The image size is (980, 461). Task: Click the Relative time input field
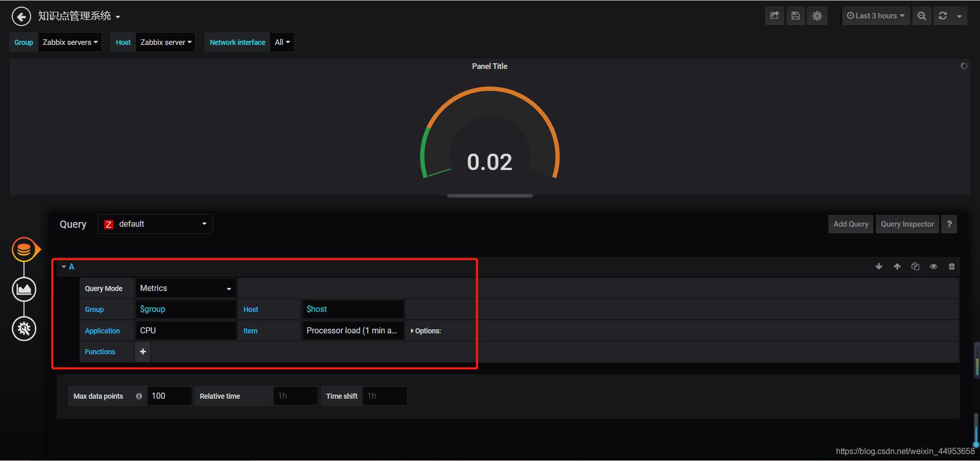[x=296, y=396]
